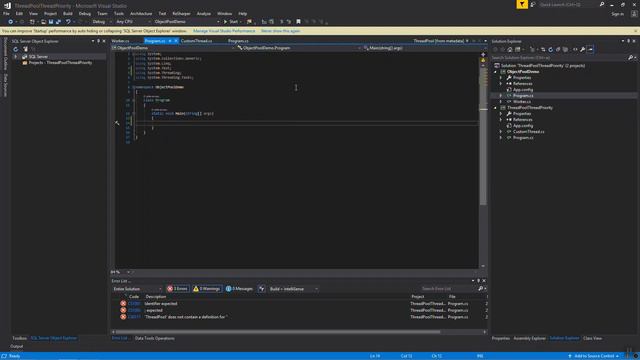
Task: Click Show All Files icon in Solution Explorer
Action: click(x=565, y=49)
